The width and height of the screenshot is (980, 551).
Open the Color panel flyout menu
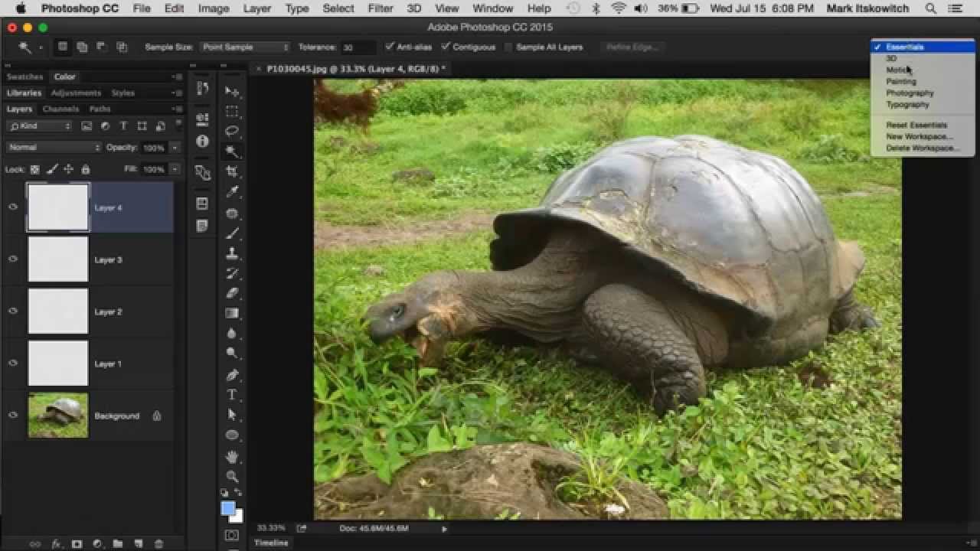[178, 77]
